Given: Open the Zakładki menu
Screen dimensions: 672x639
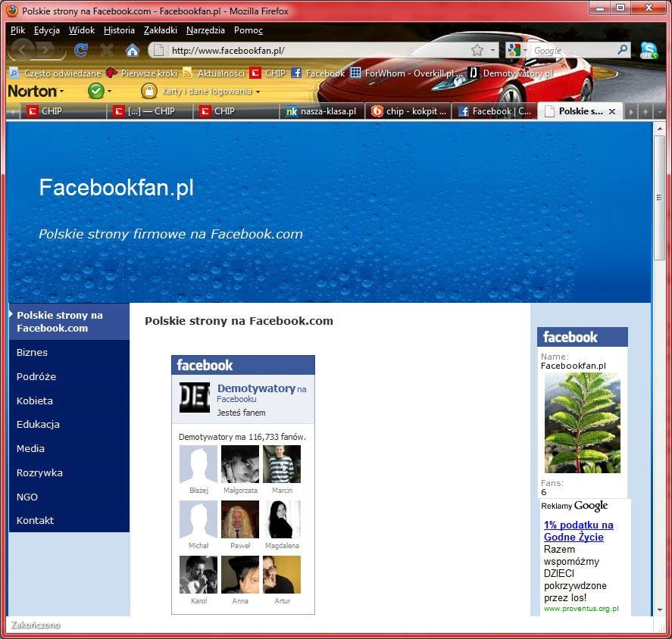Looking at the screenshot, I should click(x=161, y=30).
